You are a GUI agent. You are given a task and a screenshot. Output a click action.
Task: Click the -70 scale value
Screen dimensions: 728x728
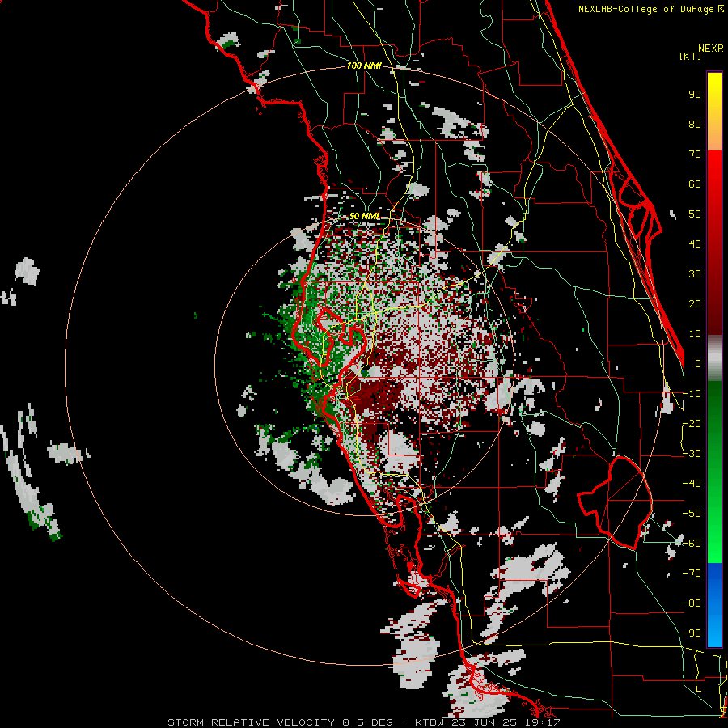(692, 574)
